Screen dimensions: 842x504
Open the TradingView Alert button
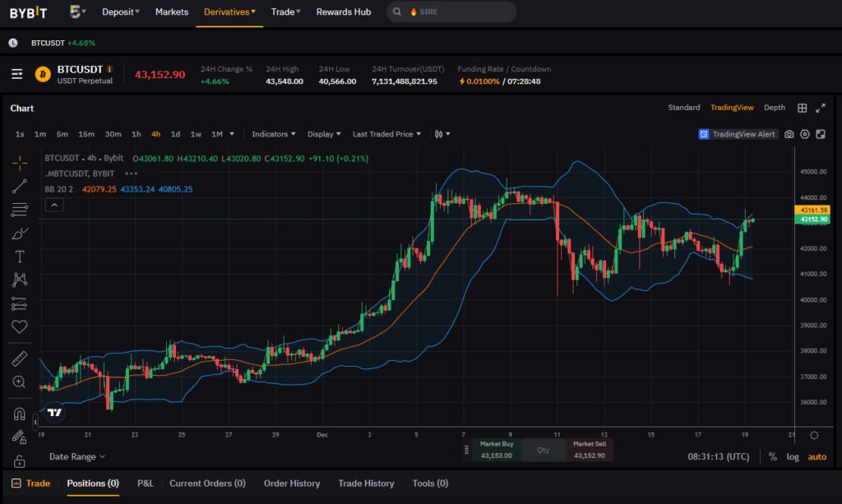738,134
